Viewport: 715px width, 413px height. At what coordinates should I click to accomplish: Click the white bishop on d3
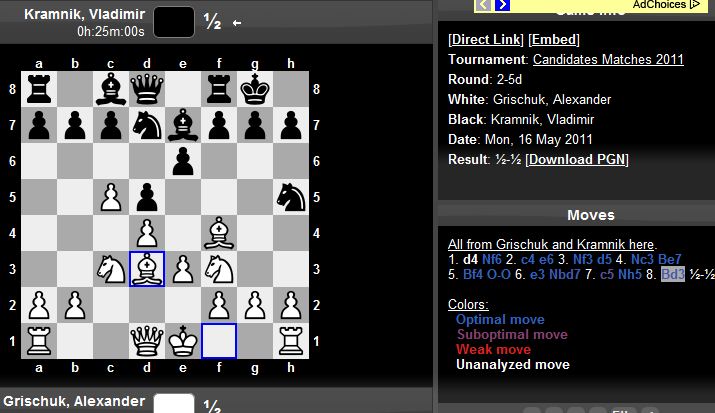(148, 268)
